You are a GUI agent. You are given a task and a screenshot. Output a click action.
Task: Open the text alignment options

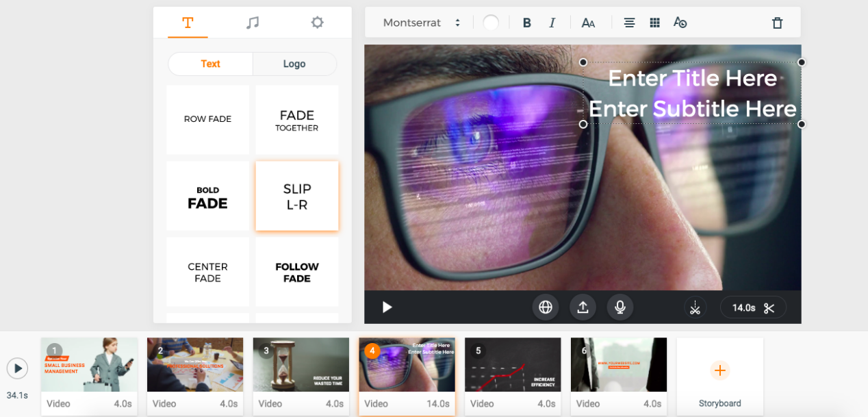[629, 23]
